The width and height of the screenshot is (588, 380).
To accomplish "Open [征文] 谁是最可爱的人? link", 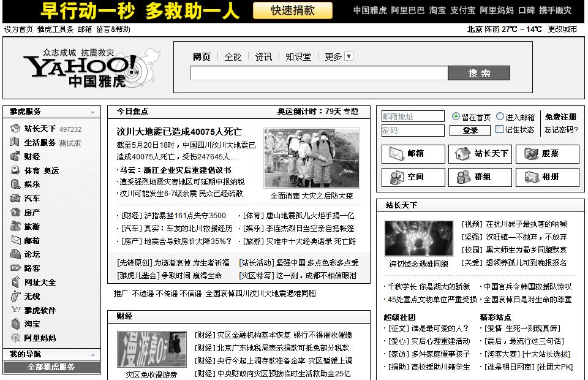I will (428, 329).
